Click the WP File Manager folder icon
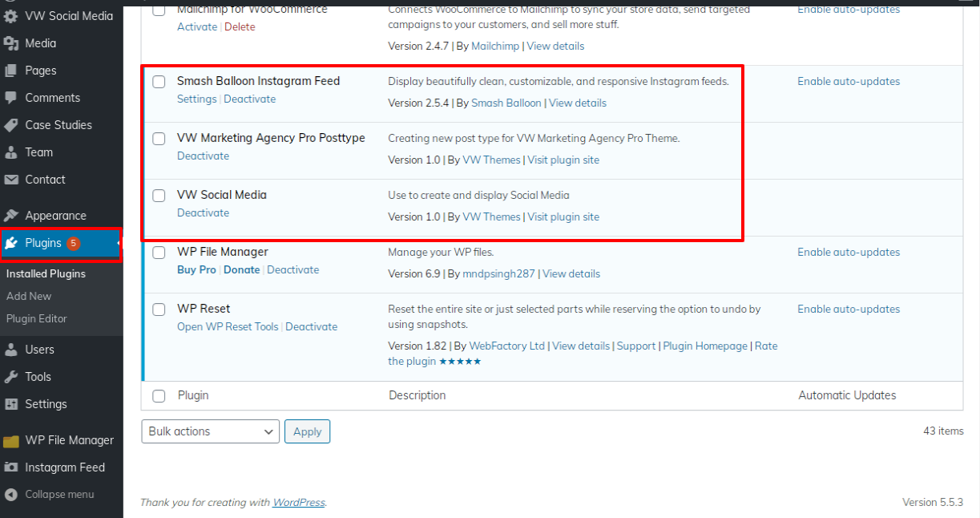This screenshot has width=980, height=518. click(x=11, y=440)
